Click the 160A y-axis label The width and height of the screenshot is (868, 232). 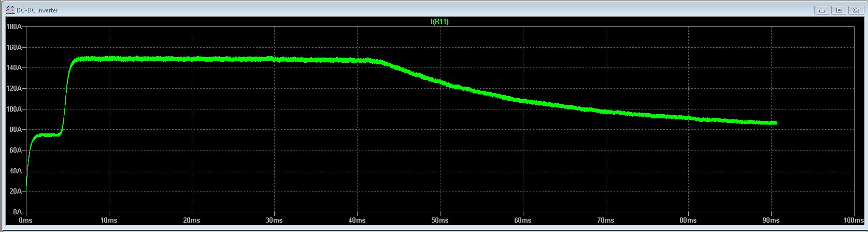click(x=14, y=47)
